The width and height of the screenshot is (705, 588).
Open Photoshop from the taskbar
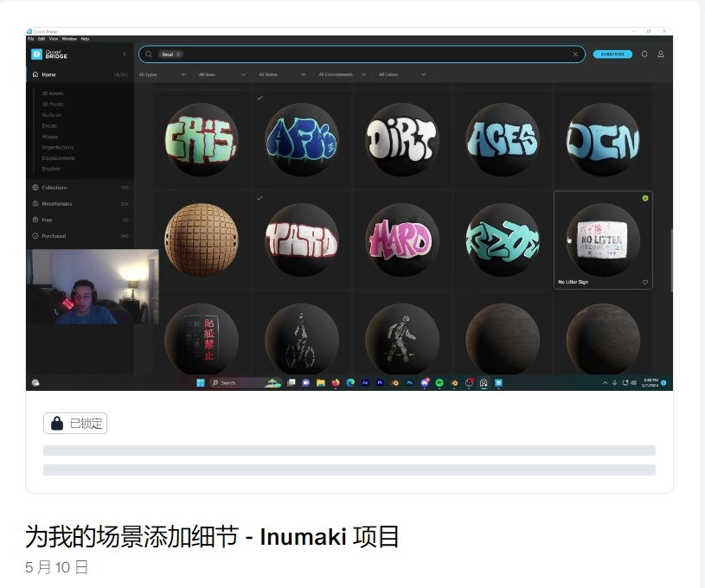pos(410,382)
